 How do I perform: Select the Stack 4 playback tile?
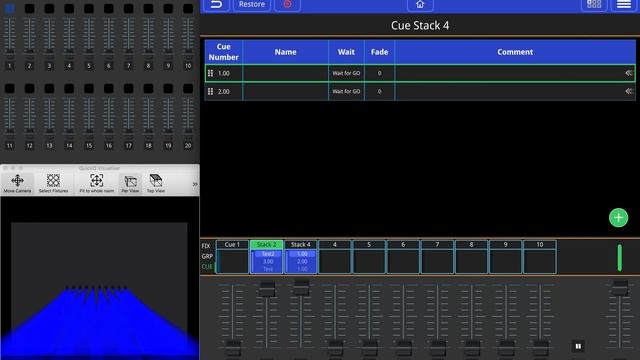300,257
